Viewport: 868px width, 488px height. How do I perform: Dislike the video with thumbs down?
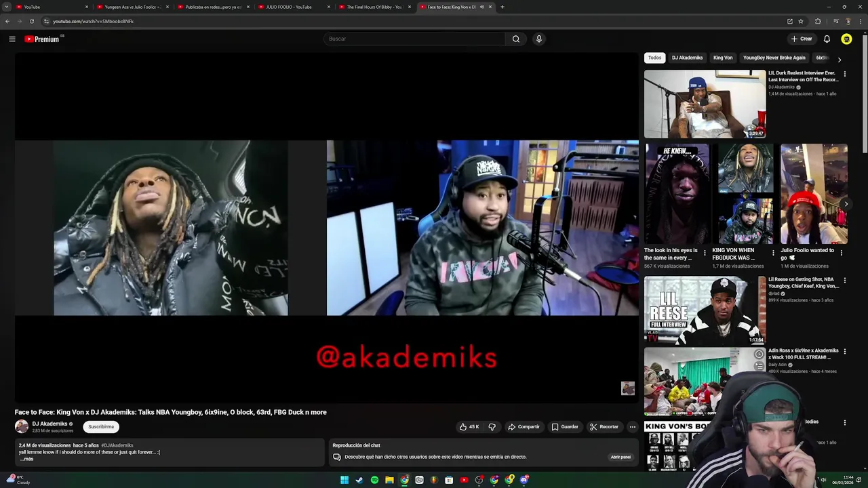tap(492, 427)
